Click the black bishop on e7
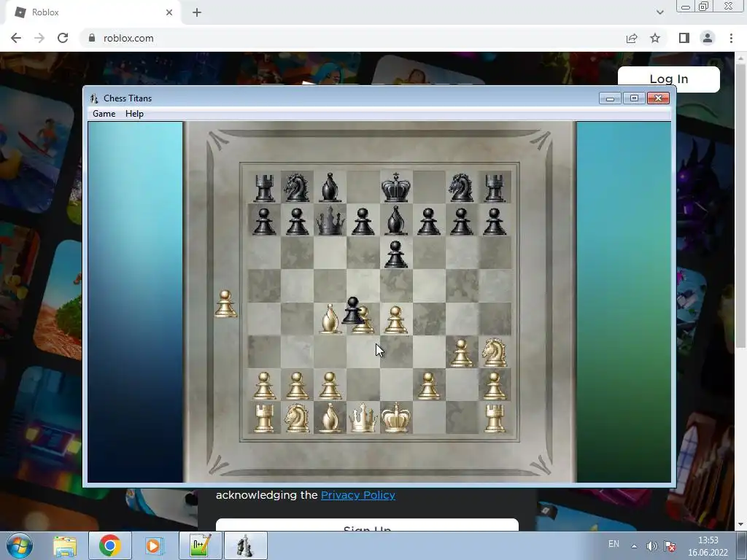Image resolution: width=747 pixels, height=560 pixels. coord(395,221)
